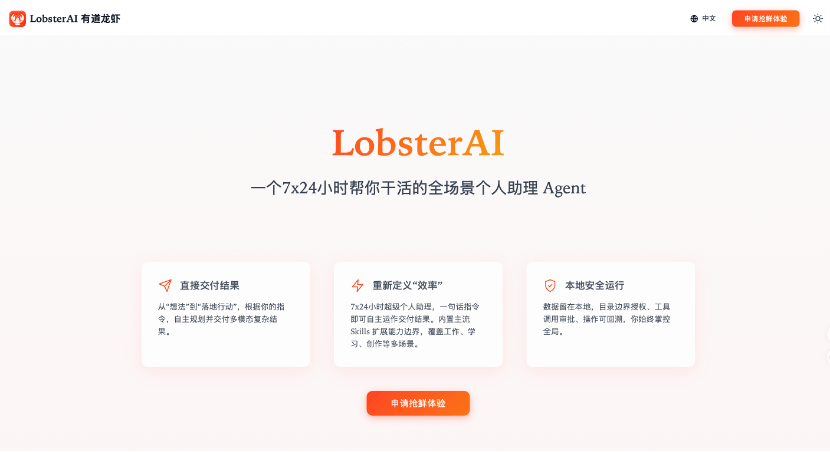Screen dimensions: 830x452
Task: Click the large bottom 申请抢鲜体验 button
Action: [418, 403]
